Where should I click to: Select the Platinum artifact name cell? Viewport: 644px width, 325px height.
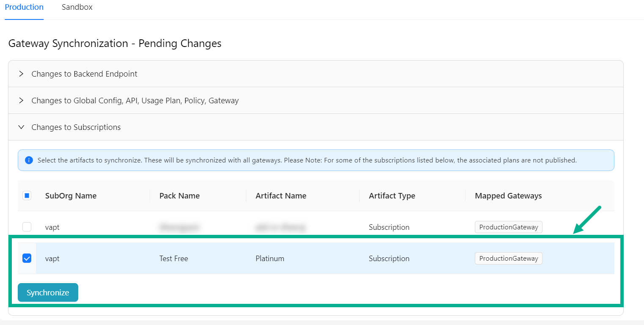coord(270,259)
